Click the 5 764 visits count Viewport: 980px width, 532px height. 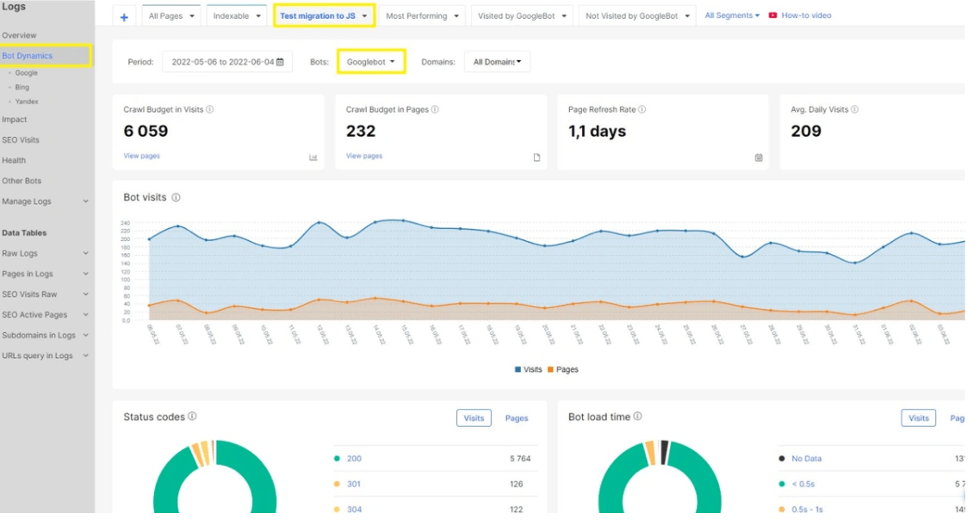(520, 458)
